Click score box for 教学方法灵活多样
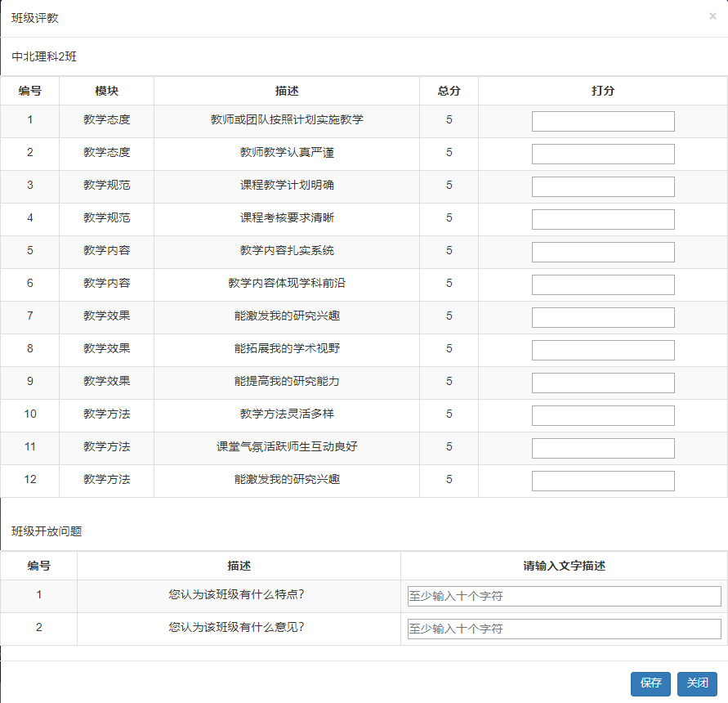This screenshot has width=728, height=703. click(603, 415)
